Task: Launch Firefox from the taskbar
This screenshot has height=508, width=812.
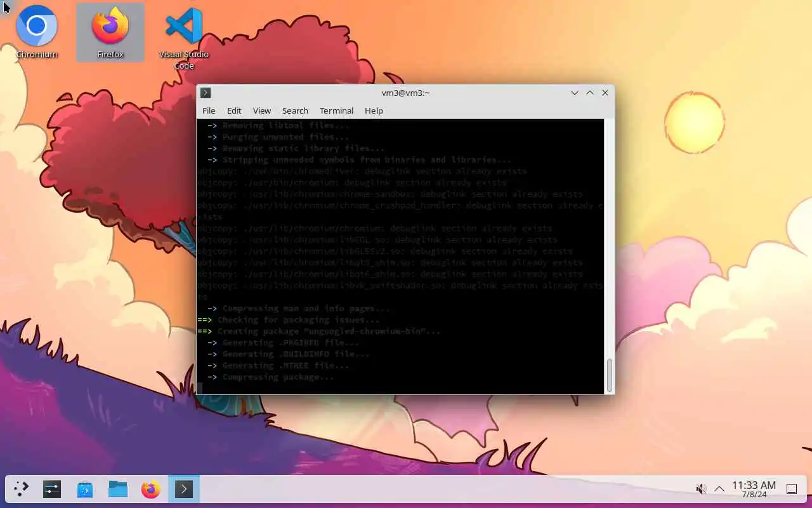Action: tap(151, 489)
